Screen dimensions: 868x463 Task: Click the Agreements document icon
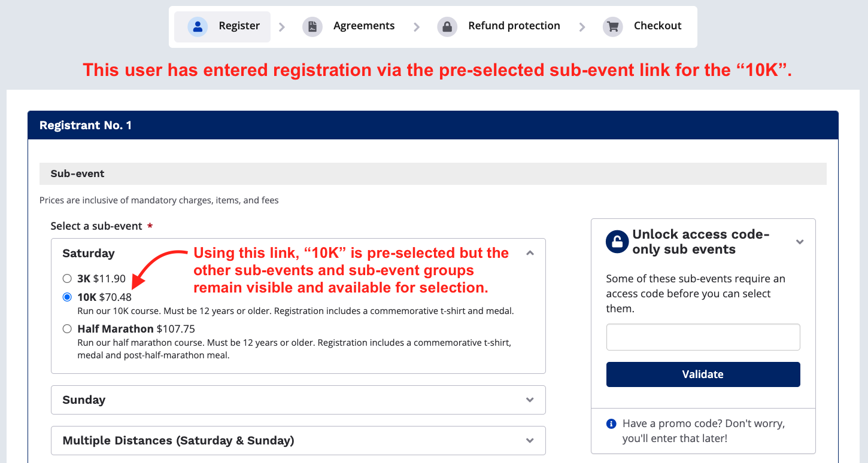pyautogui.click(x=312, y=27)
